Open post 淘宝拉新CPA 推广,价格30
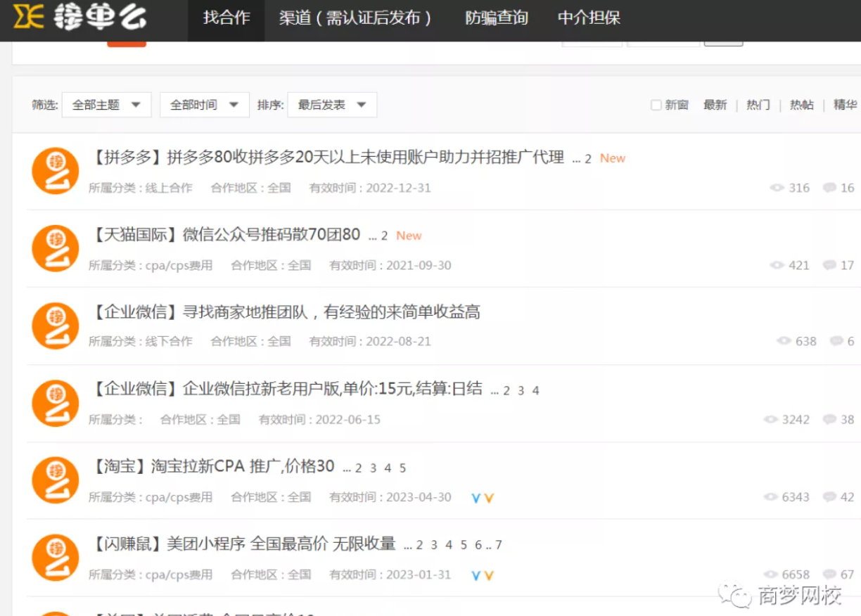This screenshot has width=861, height=616. (242, 466)
